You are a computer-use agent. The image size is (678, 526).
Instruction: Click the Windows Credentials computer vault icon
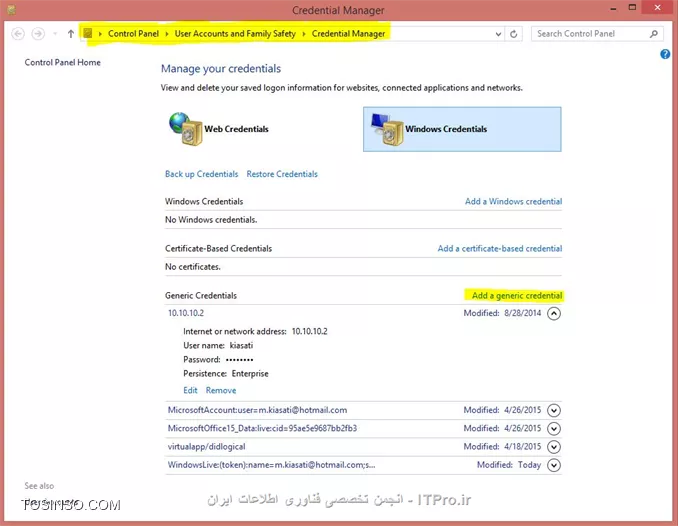pos(387,129)
